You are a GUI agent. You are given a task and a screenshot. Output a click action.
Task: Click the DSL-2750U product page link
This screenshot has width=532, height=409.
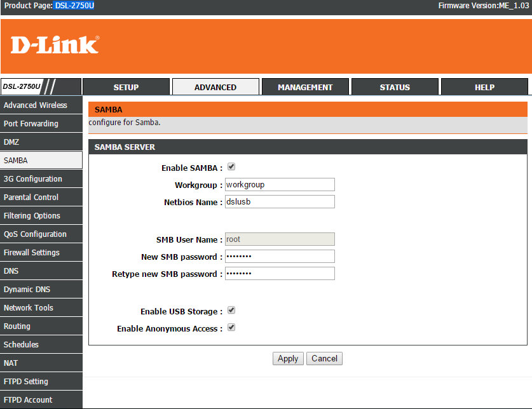(x=74, y=6)
